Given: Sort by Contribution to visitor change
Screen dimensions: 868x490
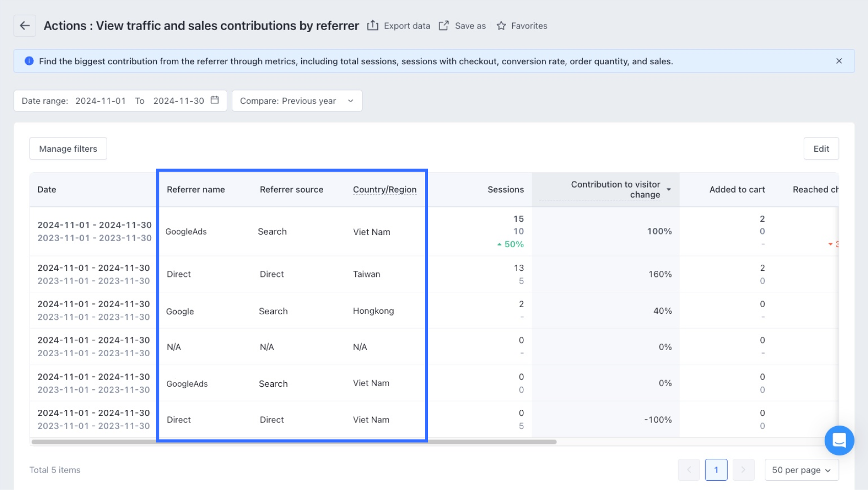Looking at the screenshot, I should [668, 190].
